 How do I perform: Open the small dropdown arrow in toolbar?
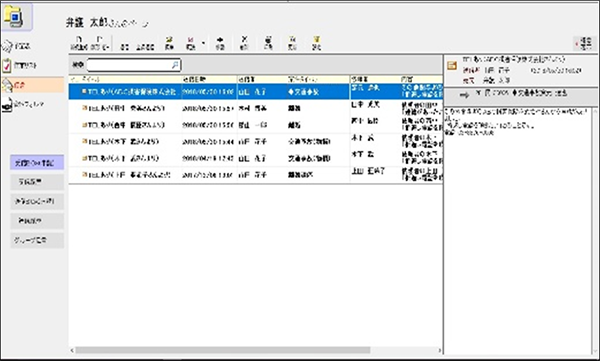pyautogui.click(x=203, y=43)
